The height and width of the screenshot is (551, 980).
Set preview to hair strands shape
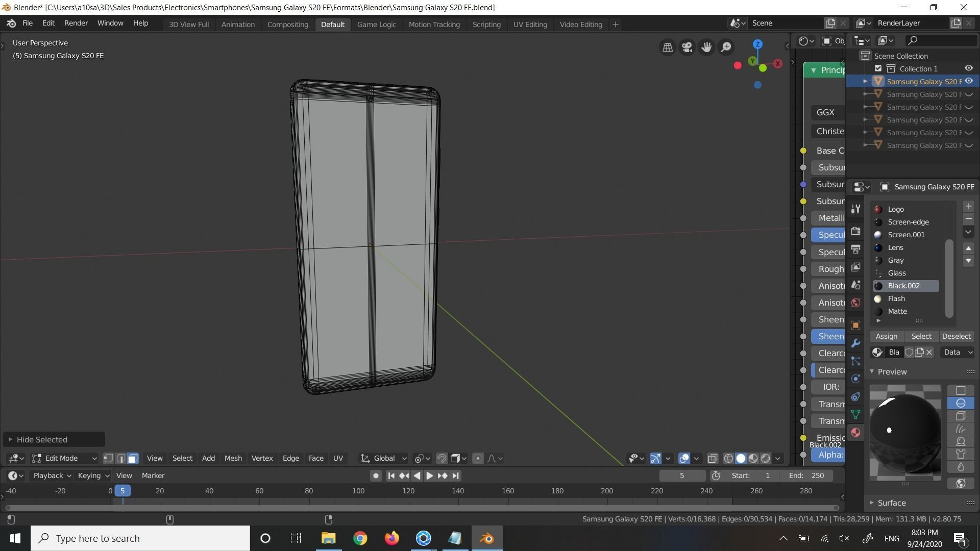point(961,429)
